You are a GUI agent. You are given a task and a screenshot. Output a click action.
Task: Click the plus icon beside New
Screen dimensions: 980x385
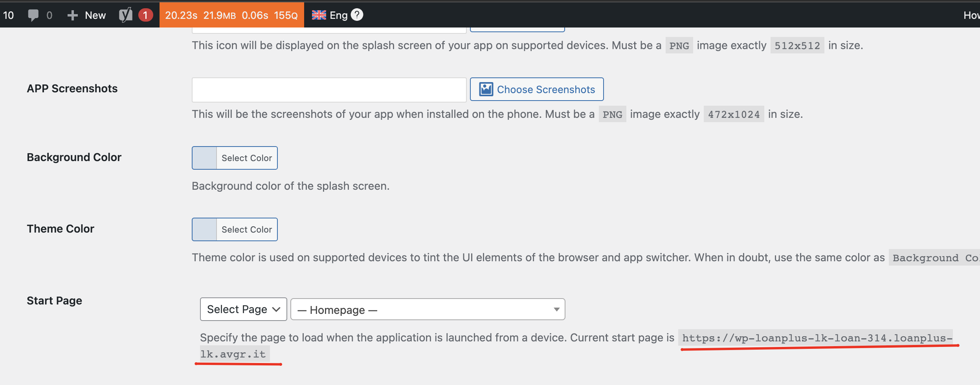(72, 15)
